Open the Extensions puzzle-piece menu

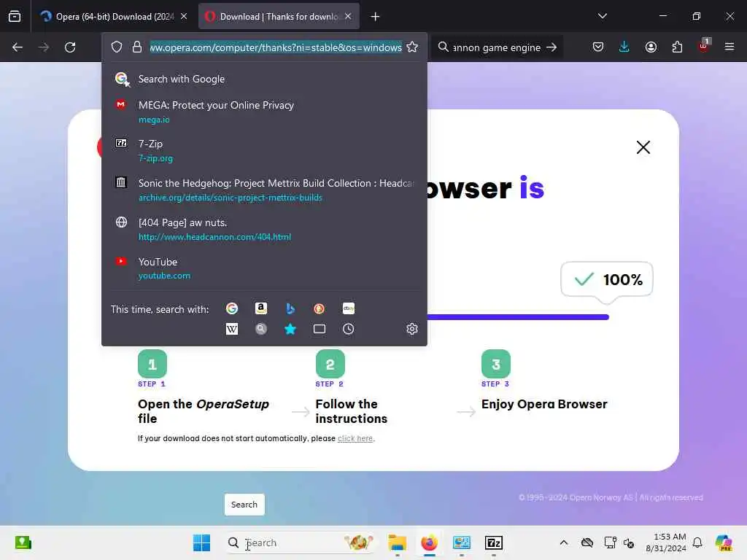pos(677,47)
